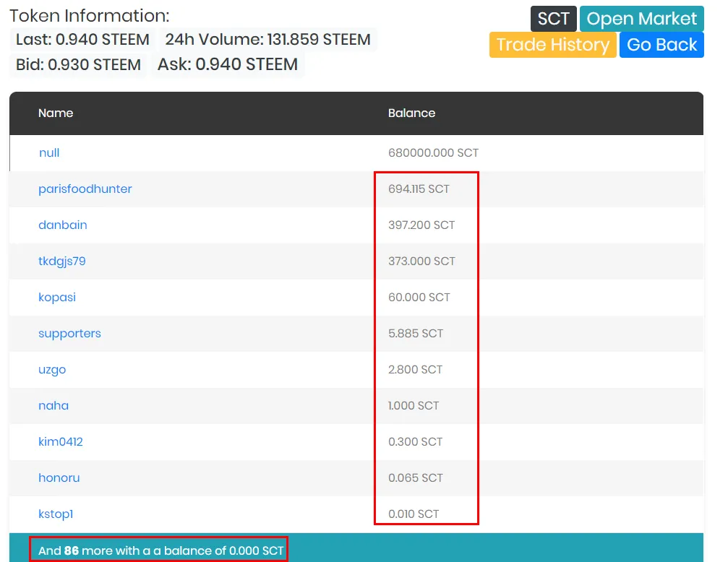Screen dimensions: 728x562
Task: Select the 1.000 SCT balance
Action: coord(414,405)
